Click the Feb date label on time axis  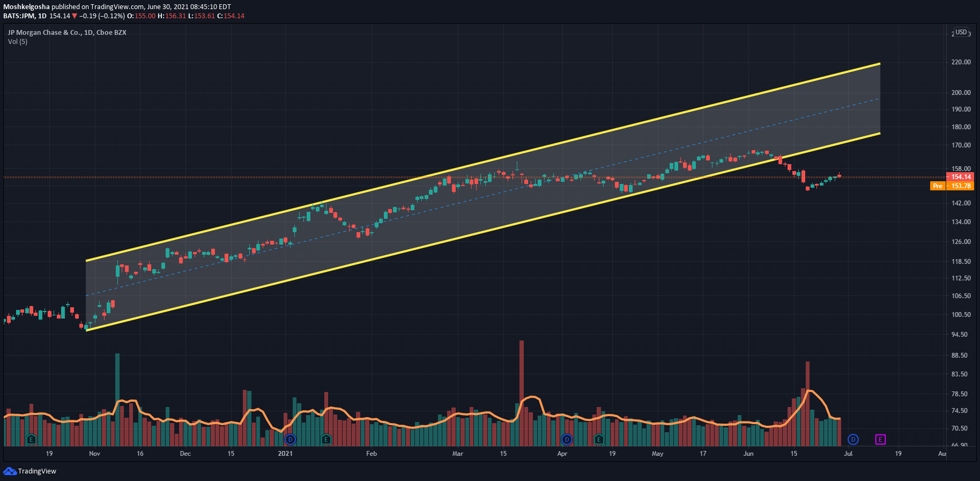click(372, 454)
